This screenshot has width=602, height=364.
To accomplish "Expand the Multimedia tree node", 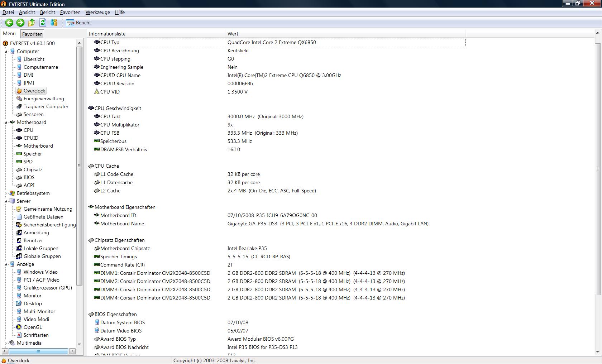I will pyautogui.click(x=6, y=343).
